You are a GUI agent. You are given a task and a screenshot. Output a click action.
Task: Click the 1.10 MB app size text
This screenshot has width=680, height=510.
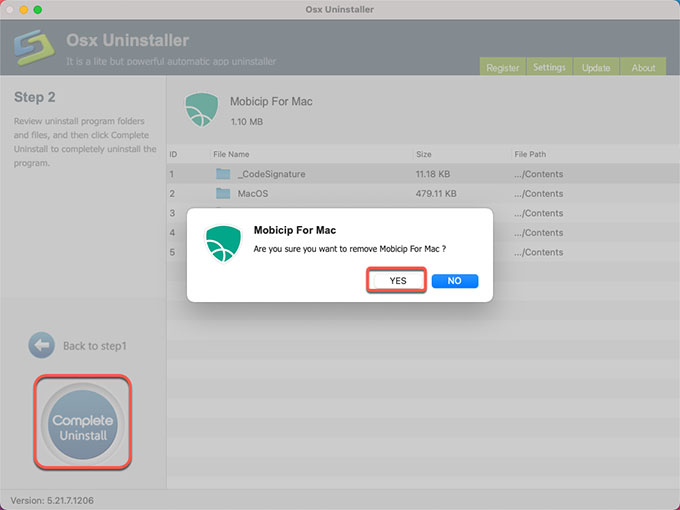pyautogui.click(x=247, y=122)
